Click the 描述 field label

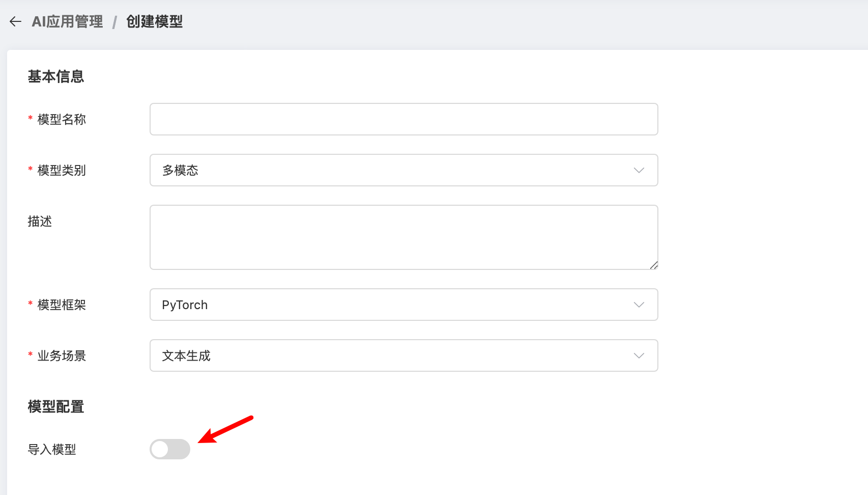click(40, 221)
